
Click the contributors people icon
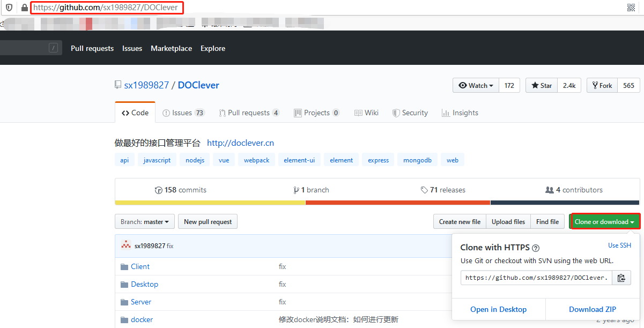point(549,190)
